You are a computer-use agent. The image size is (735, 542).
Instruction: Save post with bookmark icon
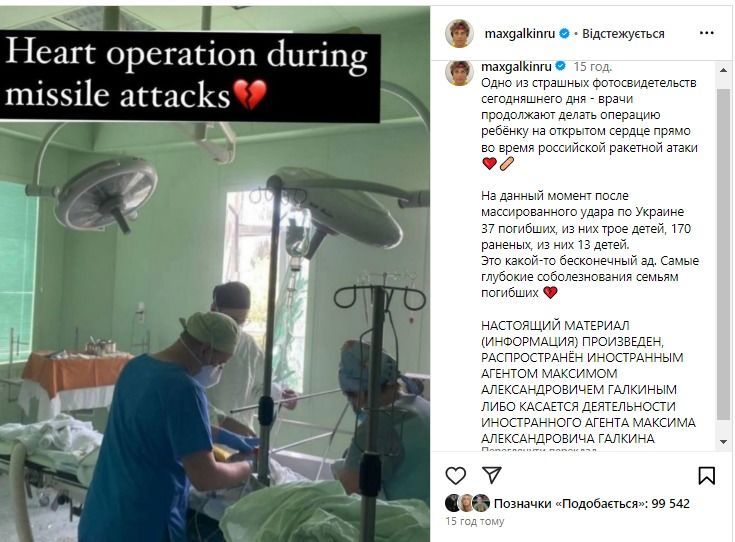point(706,475)
